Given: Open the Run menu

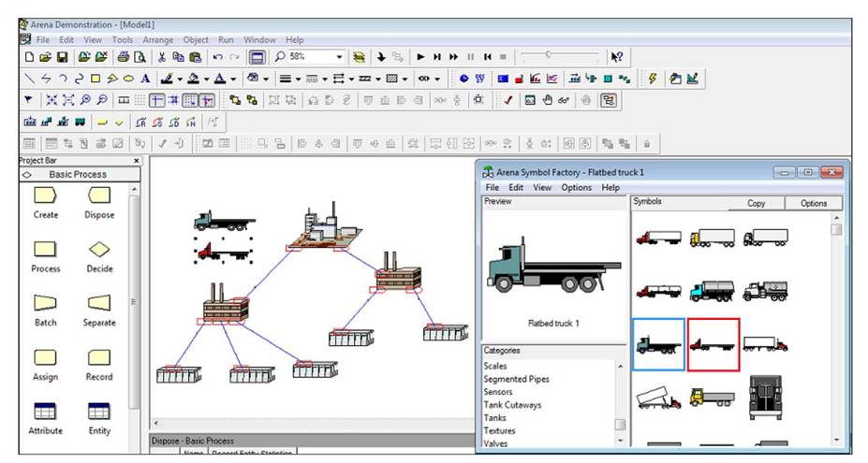Looking at the screenshot, I should [226, 40].
